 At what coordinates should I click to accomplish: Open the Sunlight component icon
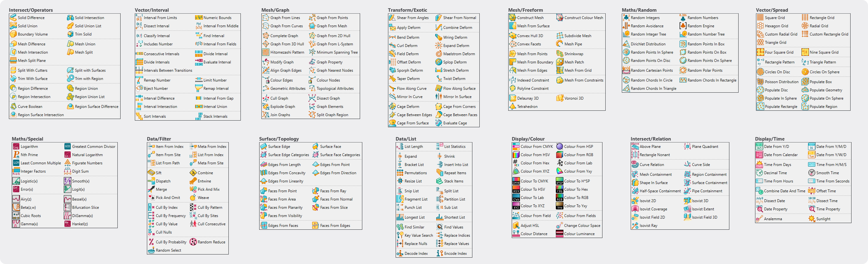tap(812, 219)
